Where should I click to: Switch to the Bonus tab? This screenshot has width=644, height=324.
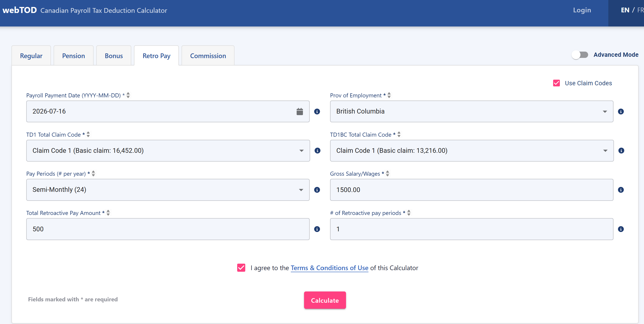point(114,56)
